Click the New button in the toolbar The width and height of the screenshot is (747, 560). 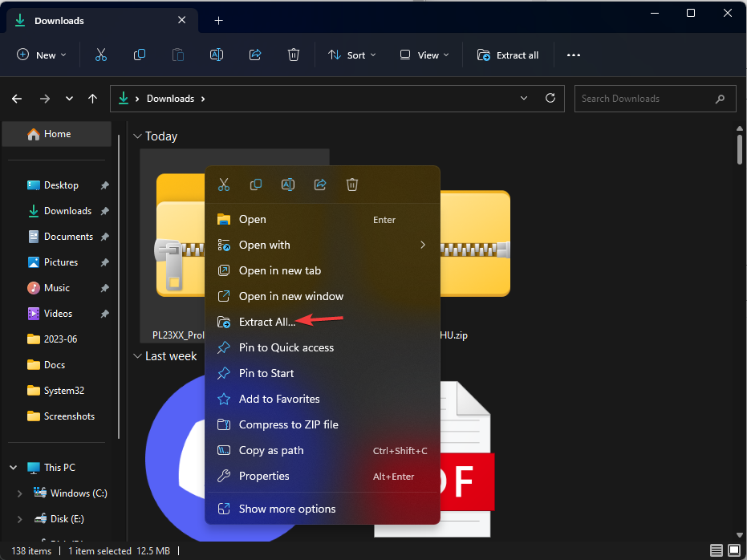point(42,55)
